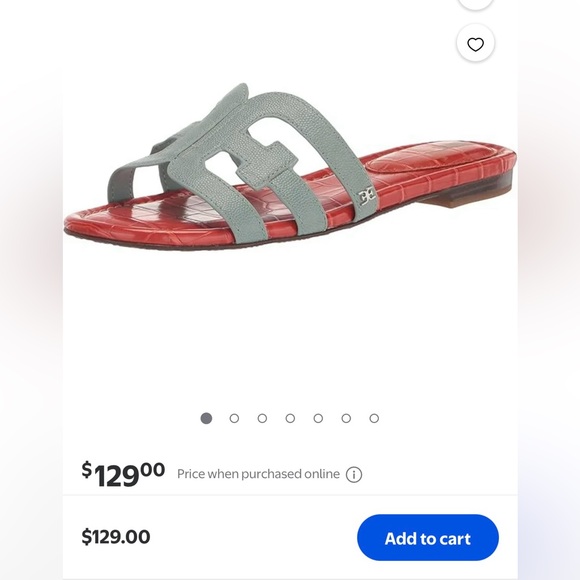This screenshot has height=580, width=580.
Task: Add to cart button
Action: (428, 537)
